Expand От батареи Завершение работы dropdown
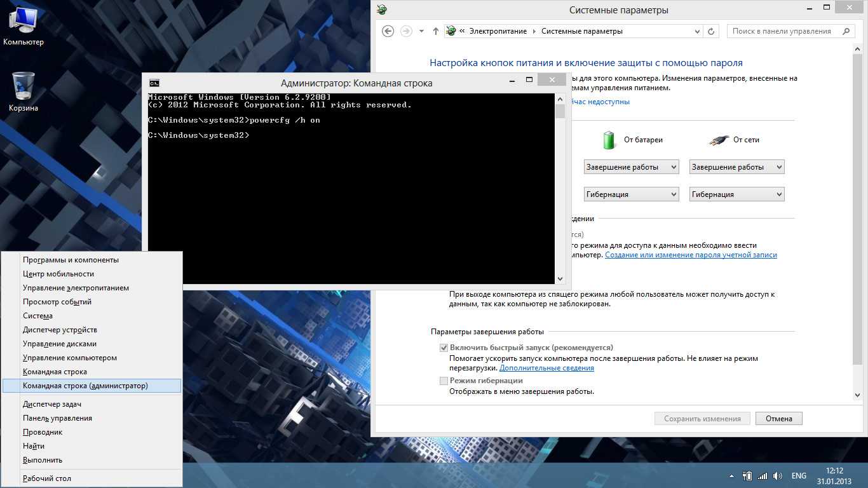Image resolution: width=868 pixels, height=488 pixels. (x=631, y=167)
